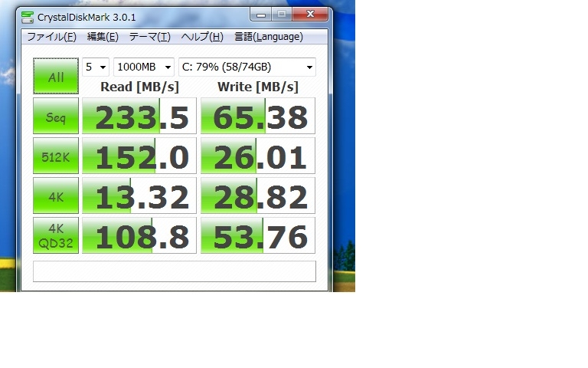Open the テーマ(T) menu
The image size is (588, 368).
(149, 37)
